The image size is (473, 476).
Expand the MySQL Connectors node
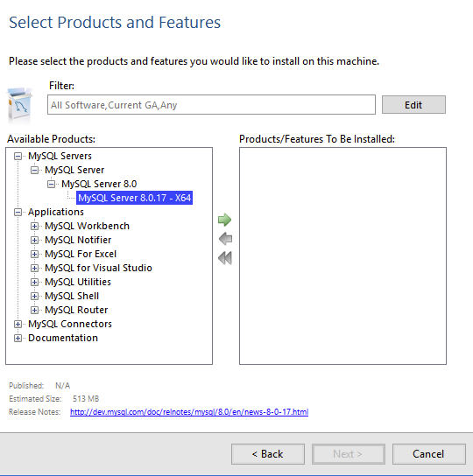pyautogui.click(x=18, y=325)
